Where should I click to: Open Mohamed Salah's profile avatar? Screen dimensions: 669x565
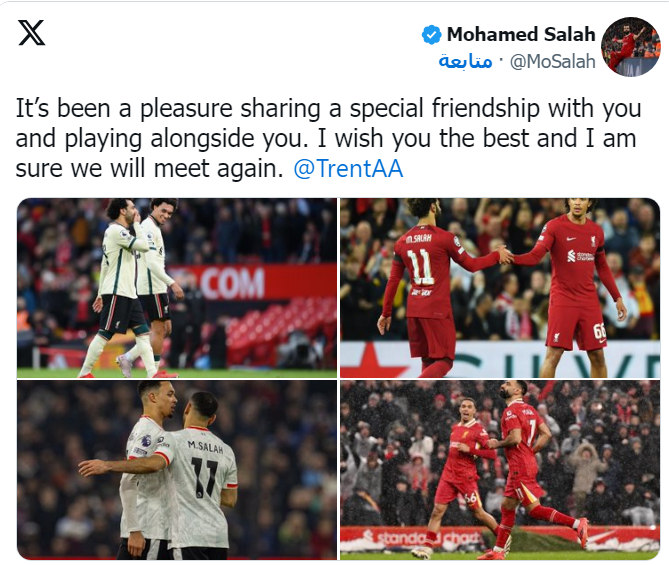point(631,47)
